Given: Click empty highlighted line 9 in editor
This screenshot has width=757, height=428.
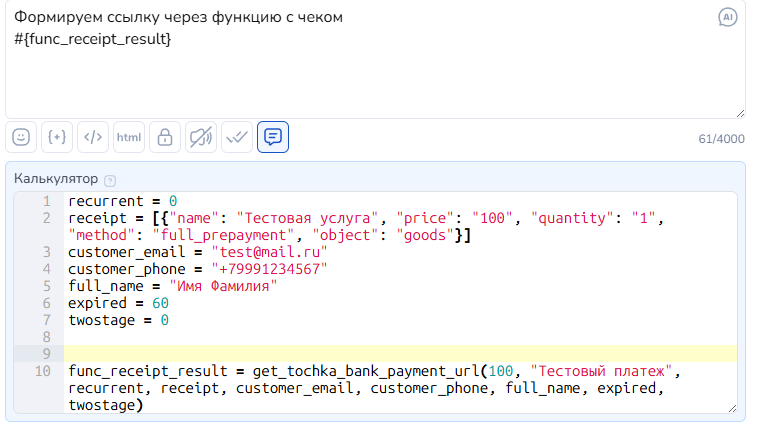Looking at the screenshot, I should [x=400, y=353].
